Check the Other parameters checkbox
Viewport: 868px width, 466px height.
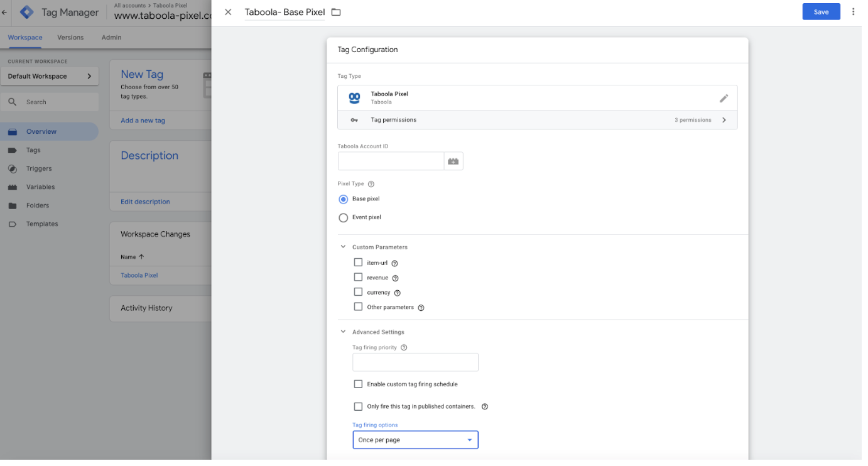point(358,306)
